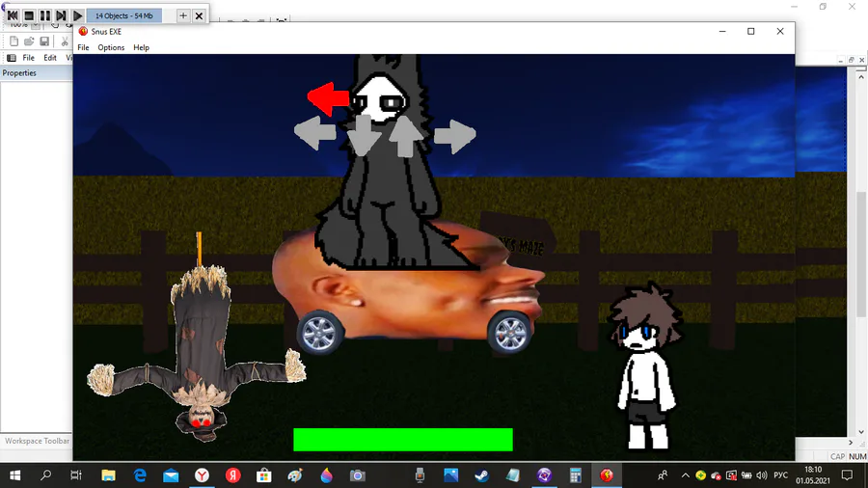Launch Microsoft Edge from taskbar

pos(140,475)
